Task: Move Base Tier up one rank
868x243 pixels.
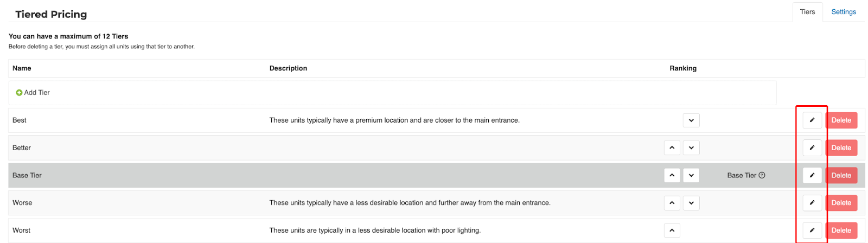Action: (672, 175)
